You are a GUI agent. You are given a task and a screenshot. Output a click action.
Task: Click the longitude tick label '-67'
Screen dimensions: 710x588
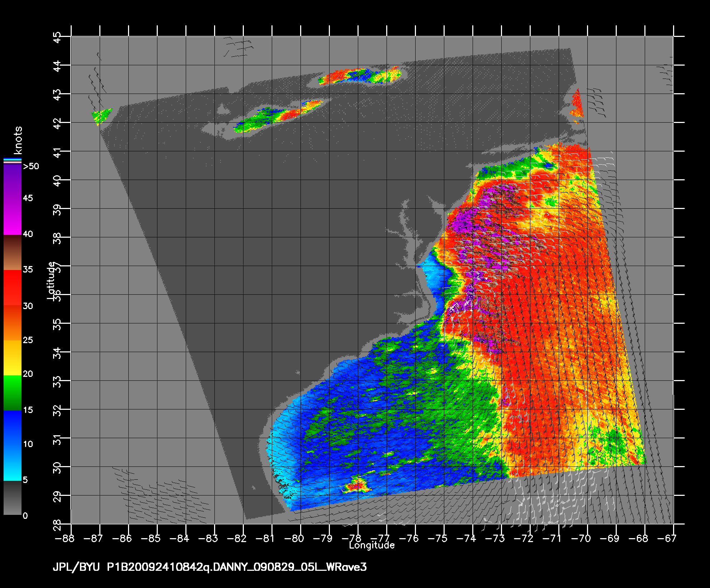(x=668, y=538)
